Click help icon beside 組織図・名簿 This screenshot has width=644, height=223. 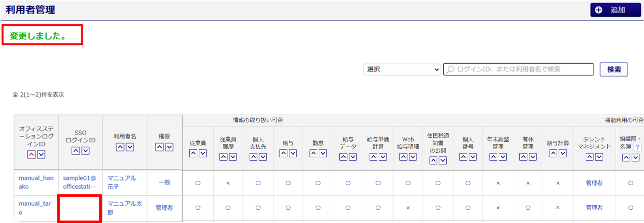[x=637, y=147]
